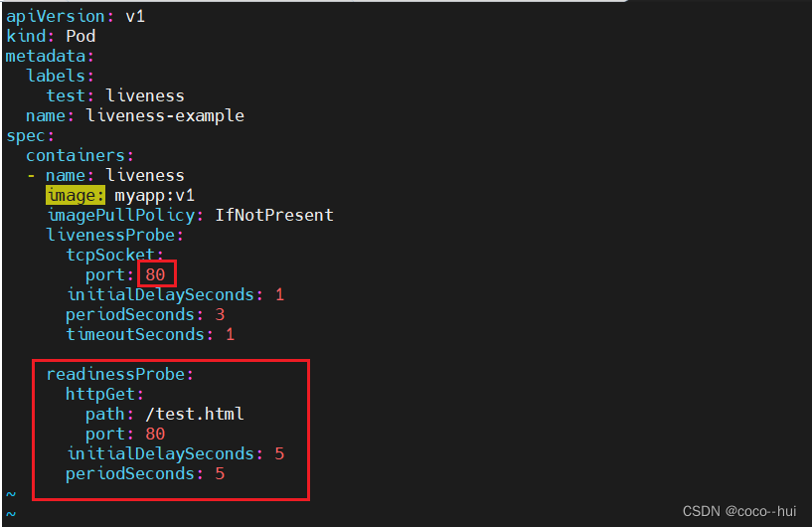This screenshot has height=527, width=812.
Task: Click the readiness port 80 value
Action: 155,434
